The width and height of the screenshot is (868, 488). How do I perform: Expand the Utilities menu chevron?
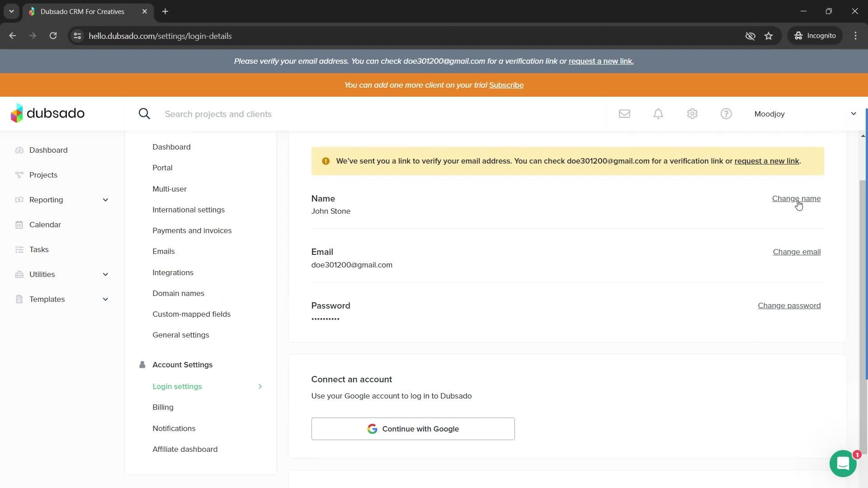[x=105, y=274]
